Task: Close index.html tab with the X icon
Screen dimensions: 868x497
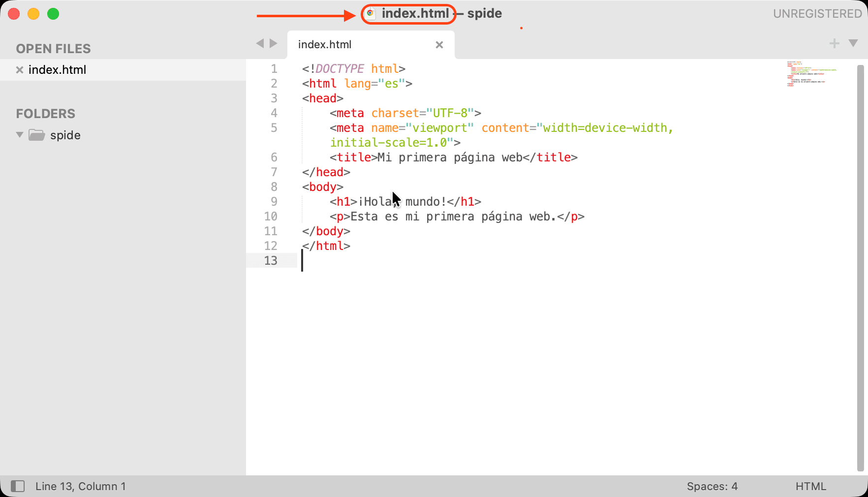Action: pos(439,45)
